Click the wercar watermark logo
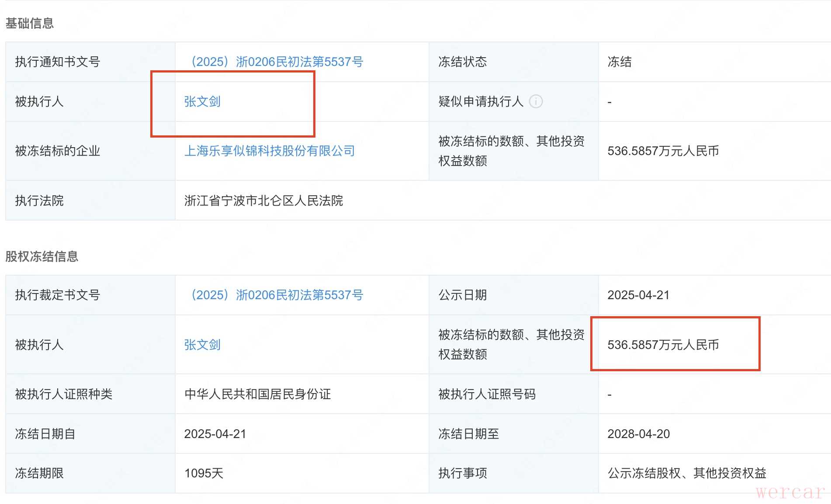This screenshot has height=504, width=831. tap(790, 492)
